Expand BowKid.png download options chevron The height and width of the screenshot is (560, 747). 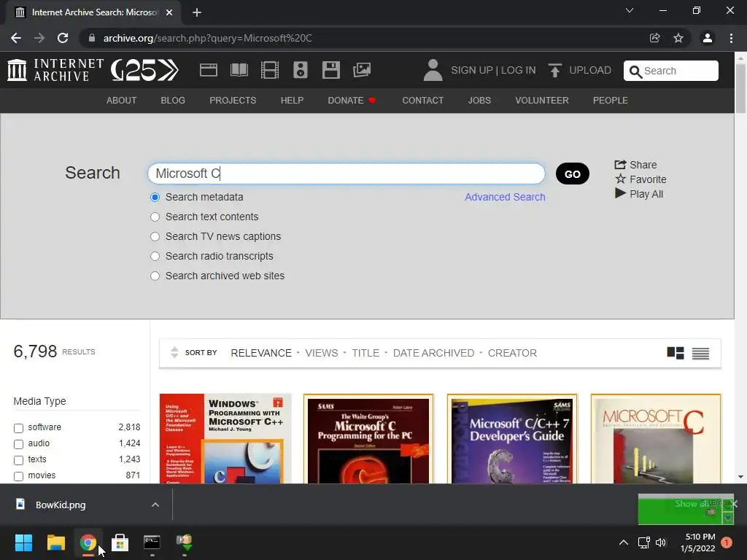point(155,505)
